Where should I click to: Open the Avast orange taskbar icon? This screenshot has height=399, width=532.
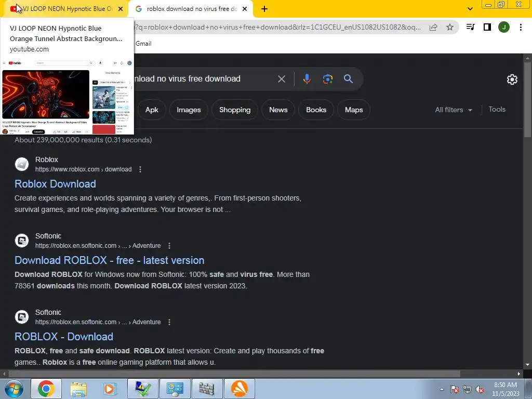[239, 389]
